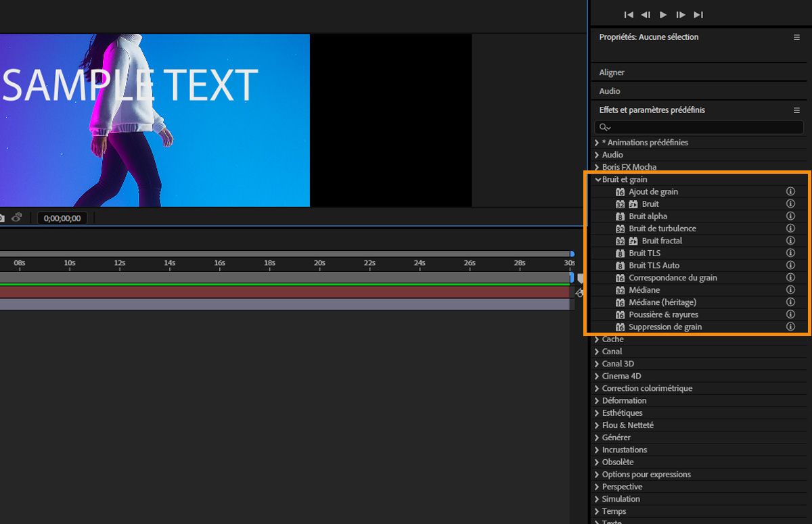Screen dimensions: 812x524
Task: Open the Propriétés panel menu
Action: click(x=796, y=37)
